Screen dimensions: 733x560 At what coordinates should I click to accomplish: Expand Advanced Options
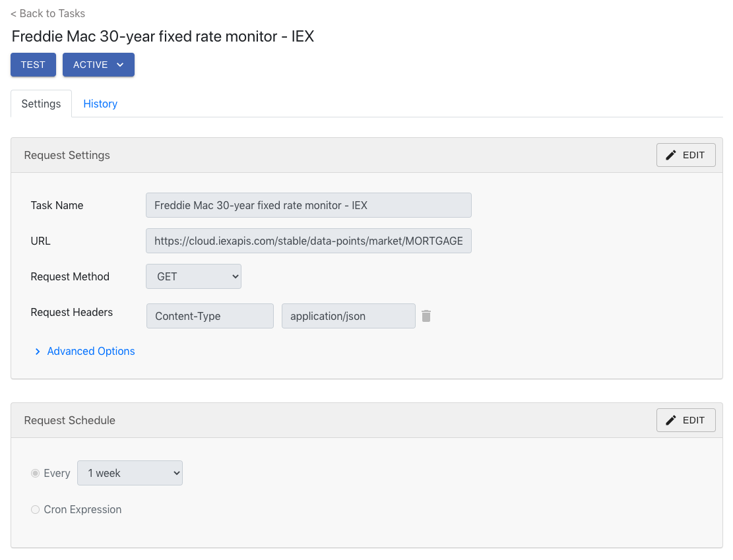pos(85,351)
